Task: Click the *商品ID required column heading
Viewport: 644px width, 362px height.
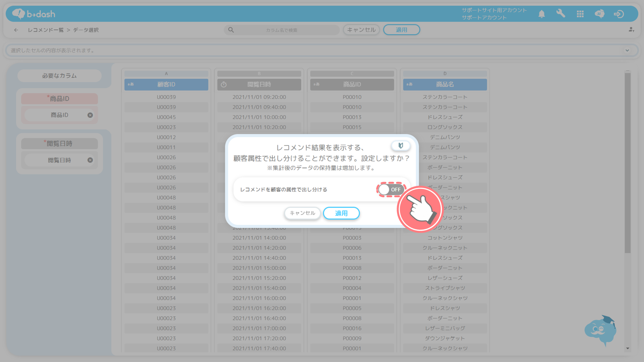Action: click(x=60, y=98)
